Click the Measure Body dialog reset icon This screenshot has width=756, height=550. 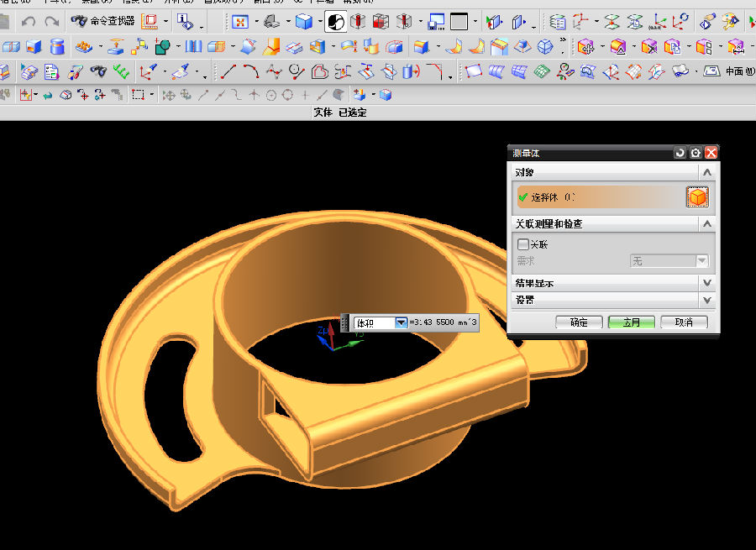[x=680, y=153]
